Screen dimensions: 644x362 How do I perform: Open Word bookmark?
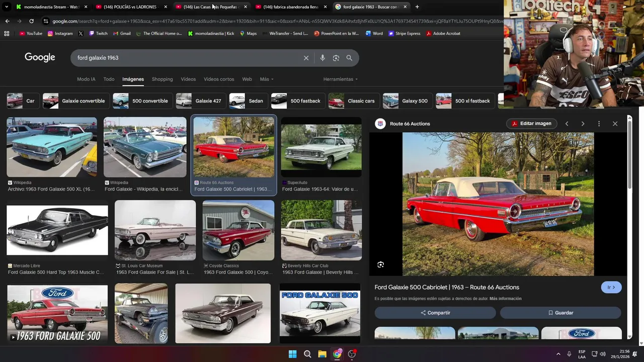374,34
